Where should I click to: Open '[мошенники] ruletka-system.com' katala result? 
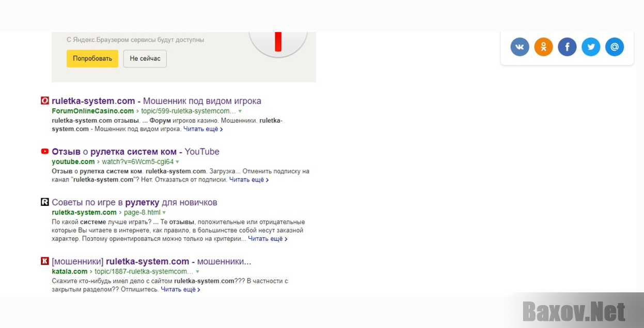151,261
